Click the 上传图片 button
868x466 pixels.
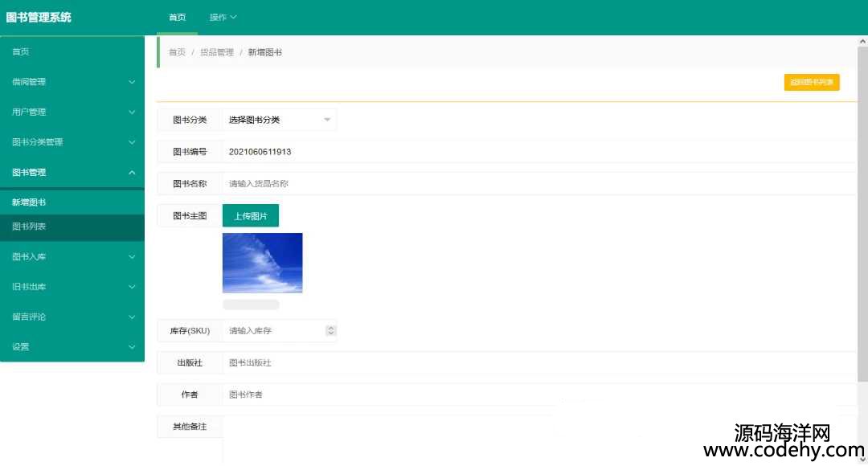point(251,216)
